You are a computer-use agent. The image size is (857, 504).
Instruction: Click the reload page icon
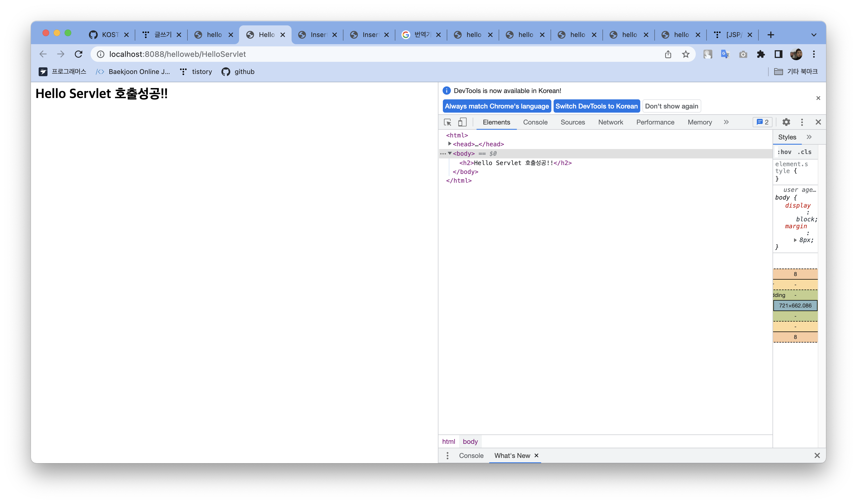(79, 54)
